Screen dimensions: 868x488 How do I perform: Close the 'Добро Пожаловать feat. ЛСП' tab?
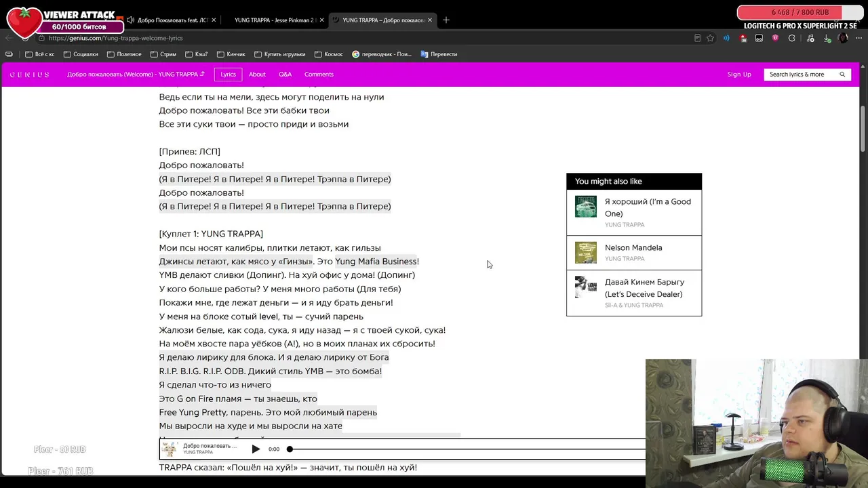coord(214,20)
